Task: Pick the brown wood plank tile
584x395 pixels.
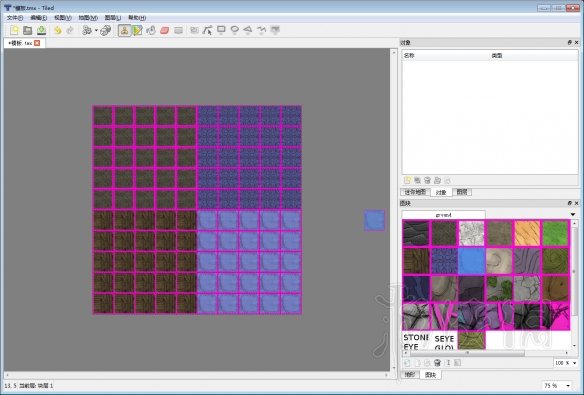Action: point(416,261)
